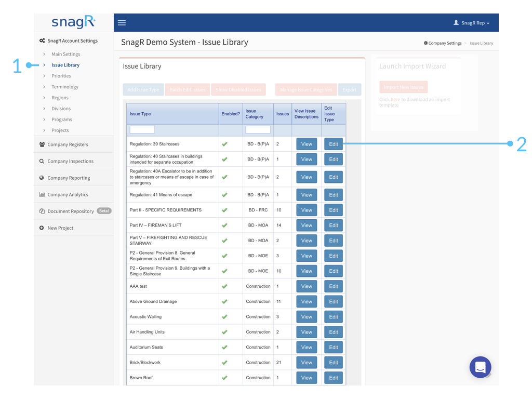Screen dimensions: 532x399
Task: Click the snagR logo
Action: (x=73, y=22)
